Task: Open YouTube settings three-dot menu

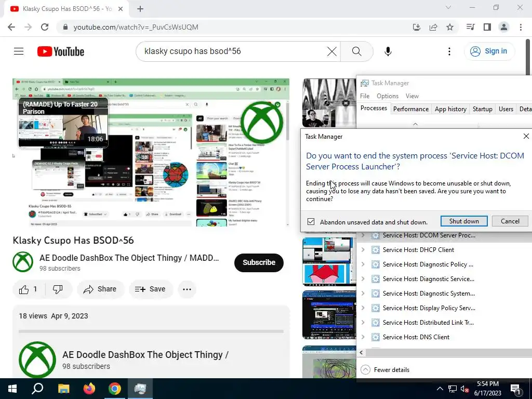Action: point(449,51)
